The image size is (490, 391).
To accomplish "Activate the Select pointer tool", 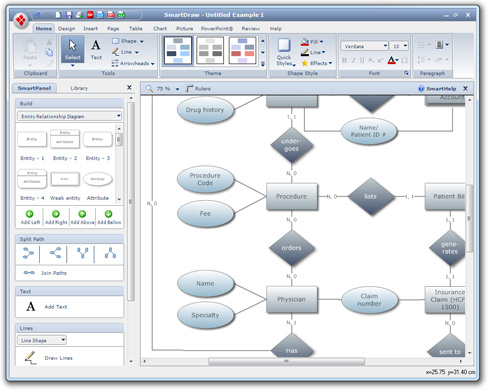I will [72, 49].
